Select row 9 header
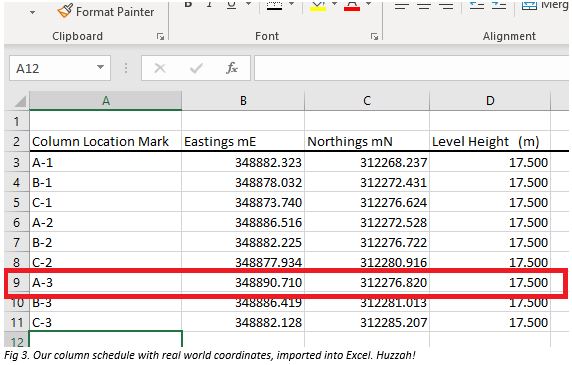Viewport: 572px width, 365px height. pos(17,282)
